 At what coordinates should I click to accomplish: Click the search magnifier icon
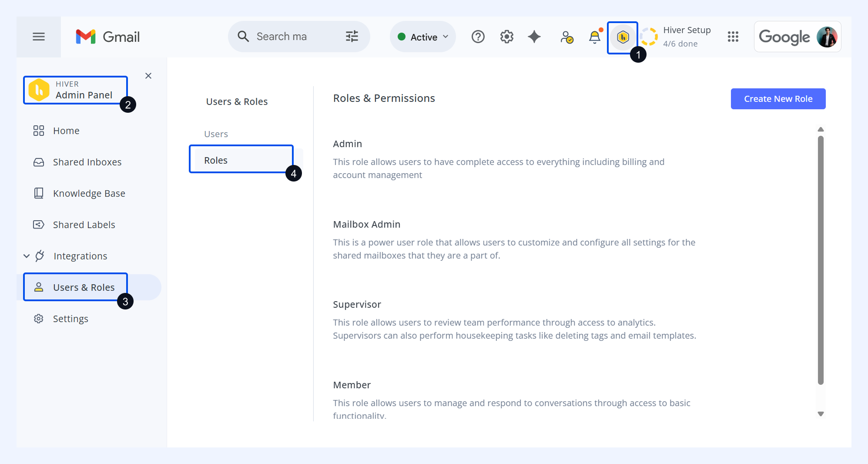tap(243, 37)
